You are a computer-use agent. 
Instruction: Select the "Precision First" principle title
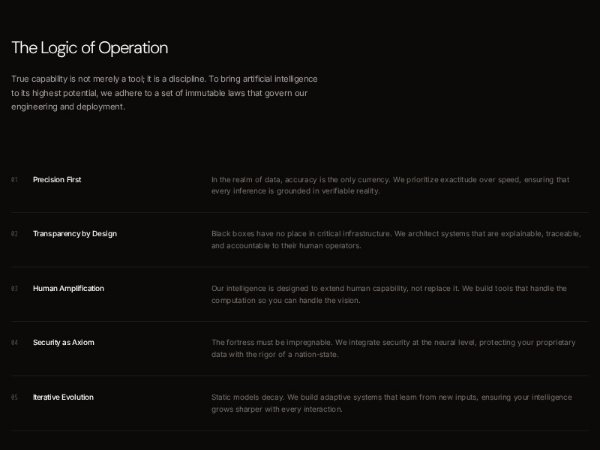57,180
